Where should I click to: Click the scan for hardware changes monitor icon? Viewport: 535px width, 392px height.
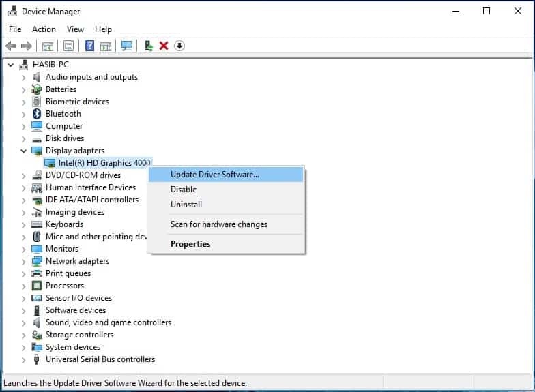click(x=126, y=46)
